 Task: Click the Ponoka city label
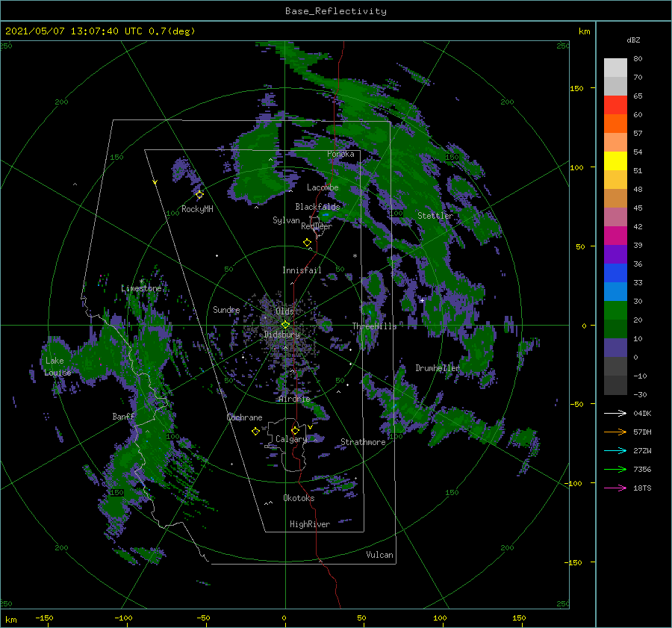pos(340,154)
